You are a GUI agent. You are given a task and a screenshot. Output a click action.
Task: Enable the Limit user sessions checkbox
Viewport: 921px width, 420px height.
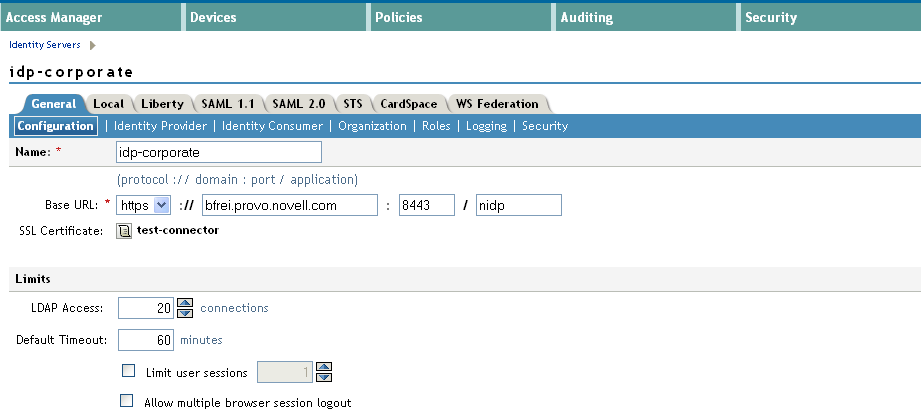(127, 372)
